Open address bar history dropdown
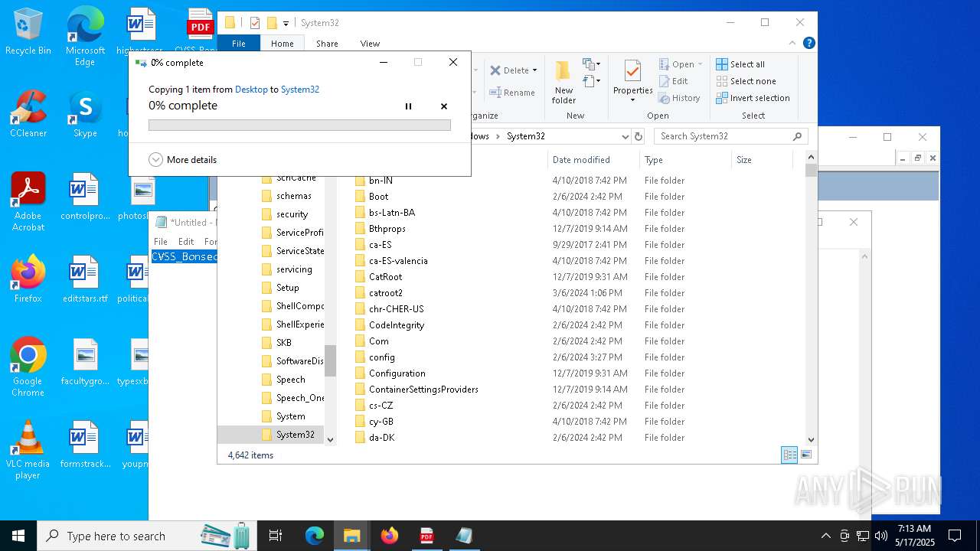980x551 pixels. coord(625,136)
